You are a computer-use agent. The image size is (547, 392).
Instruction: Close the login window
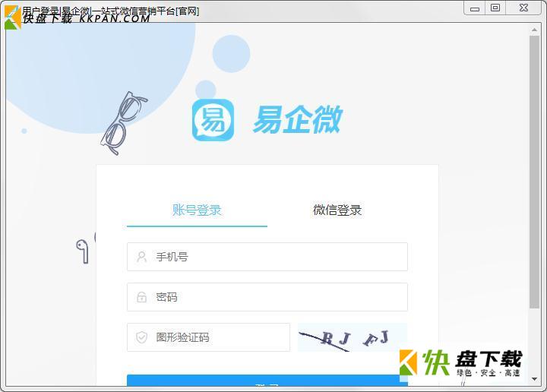523,8
